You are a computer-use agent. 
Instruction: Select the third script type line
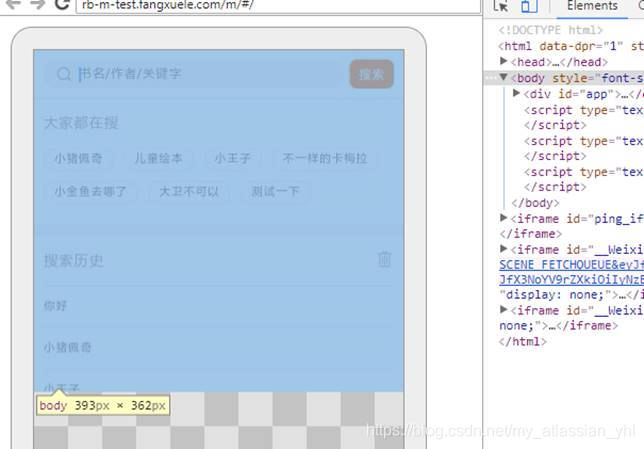pyautogui.click(x=583, y=172)
